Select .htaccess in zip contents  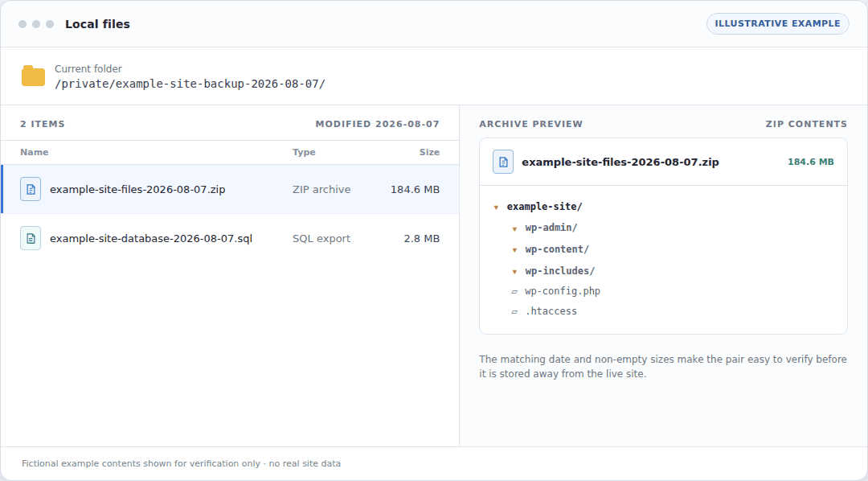[551, 310]
